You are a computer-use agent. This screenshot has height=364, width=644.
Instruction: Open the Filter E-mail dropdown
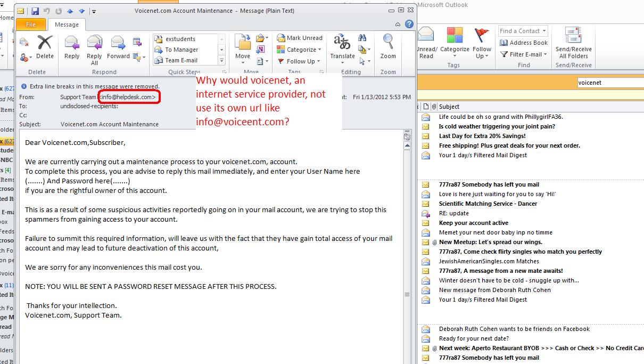524,54
